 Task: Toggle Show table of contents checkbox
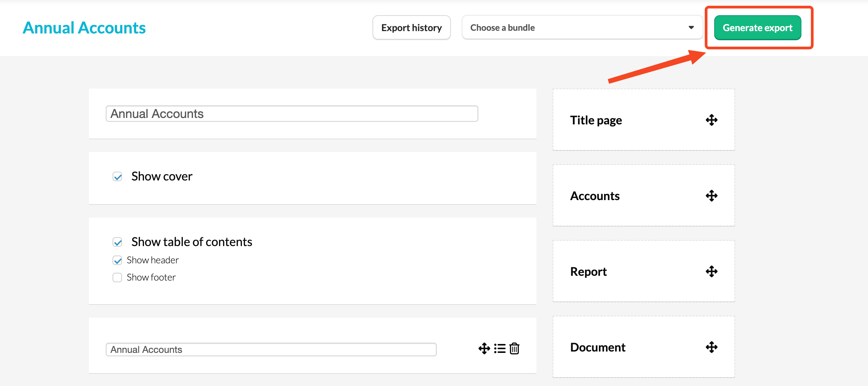(x=117, y=242)
